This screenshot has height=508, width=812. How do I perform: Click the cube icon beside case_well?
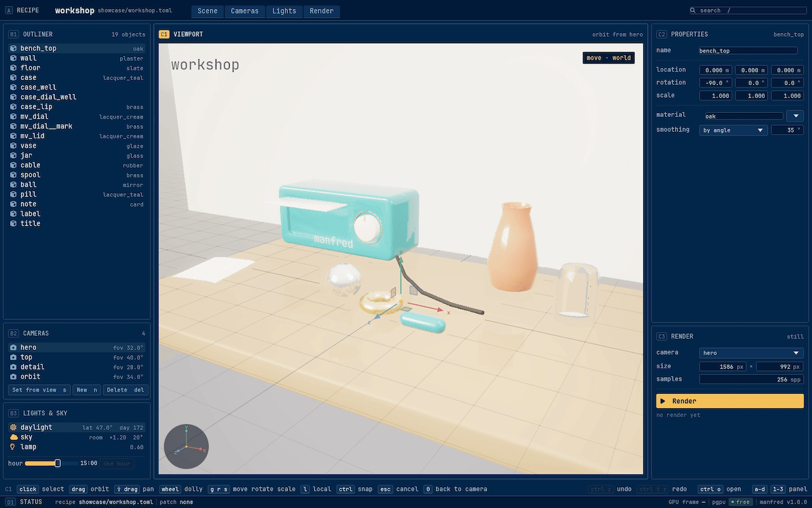coord(13,88)
